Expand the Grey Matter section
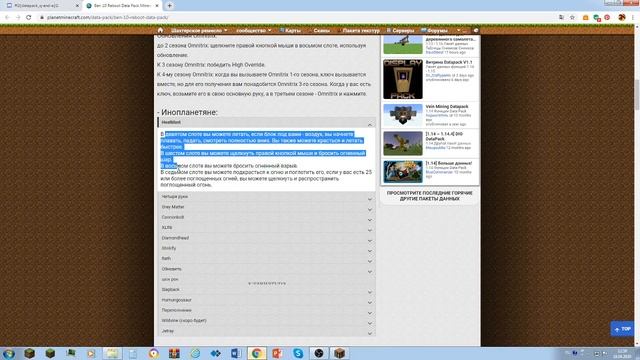 tap(266, 207)
